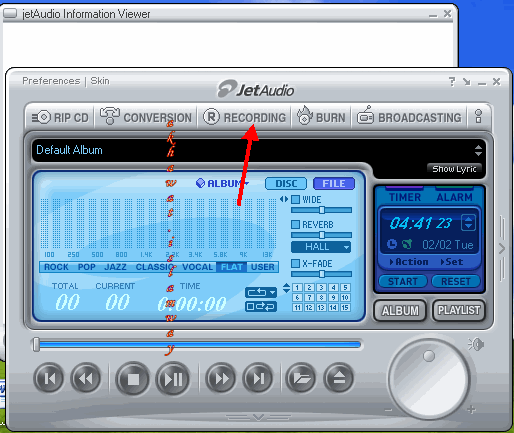This screenshot has height=433, width=514.
Task: Select JAZZ equalizer preset
Action: click(115, 267)
